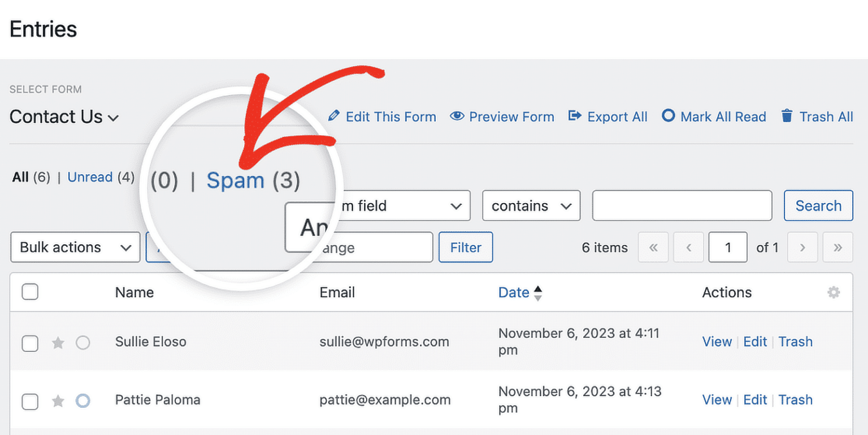Star the entry from Sullie Eloso
Image resolution: width=868 pixels, height=435 pixels.
[x=58, y=343]
